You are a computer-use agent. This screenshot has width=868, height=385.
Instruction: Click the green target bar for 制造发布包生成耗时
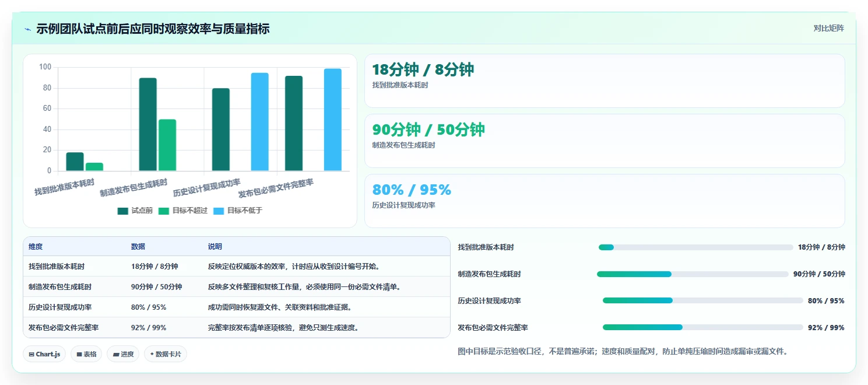167,145
